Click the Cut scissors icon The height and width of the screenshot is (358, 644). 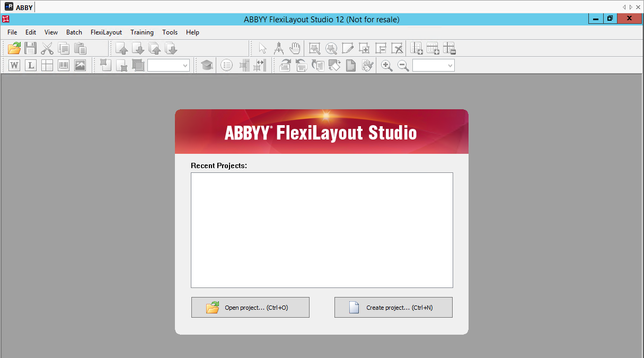pos(47,49)
